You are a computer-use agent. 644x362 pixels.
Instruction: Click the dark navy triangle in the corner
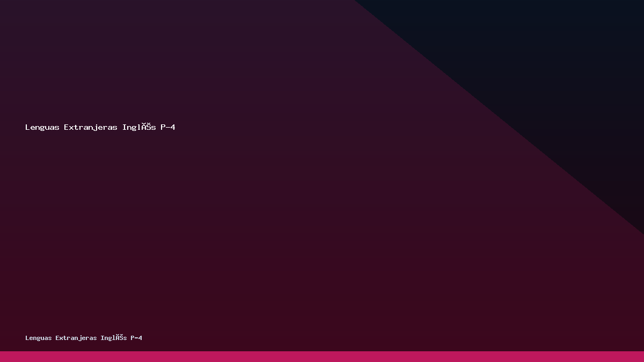563,64
